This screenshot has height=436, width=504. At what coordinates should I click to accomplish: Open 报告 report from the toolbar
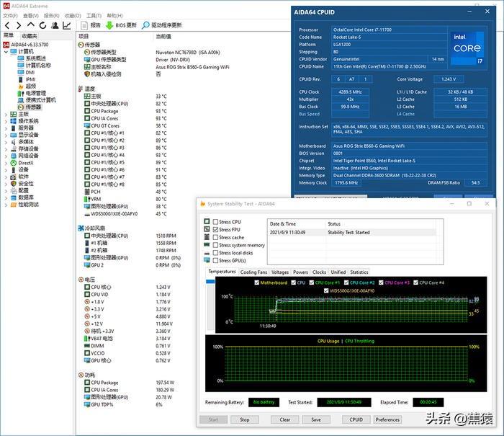click(x=91, y=25)
